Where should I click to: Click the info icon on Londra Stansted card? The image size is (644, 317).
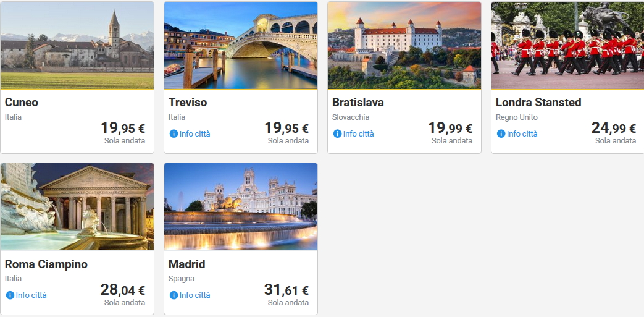pos(501,134)
